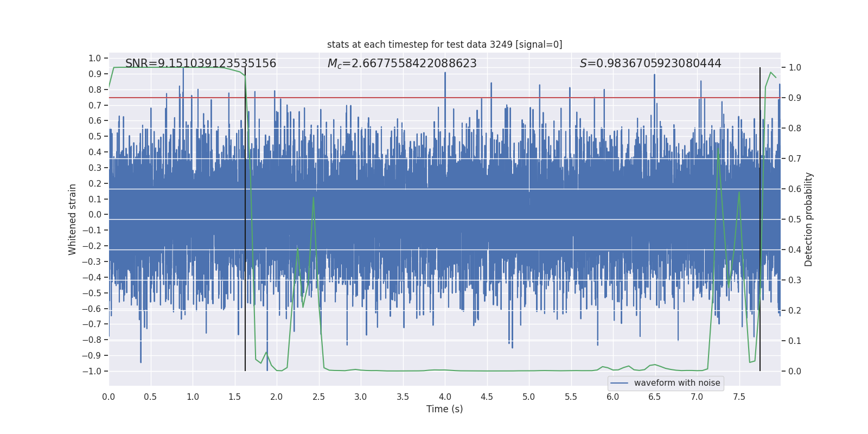868x434 pixels.
Task: Click the plot title mentioning test data 3249
Action: pos(445,44)
